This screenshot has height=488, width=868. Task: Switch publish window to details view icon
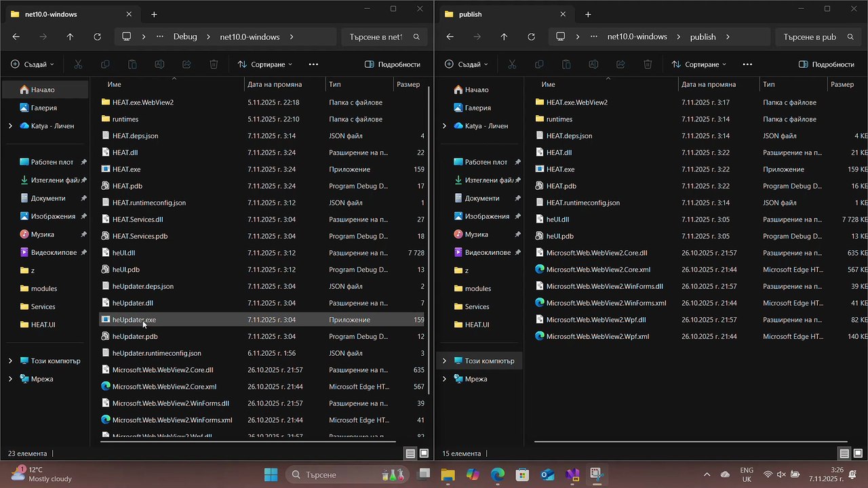pyautogui.click(x=844, y=453)
